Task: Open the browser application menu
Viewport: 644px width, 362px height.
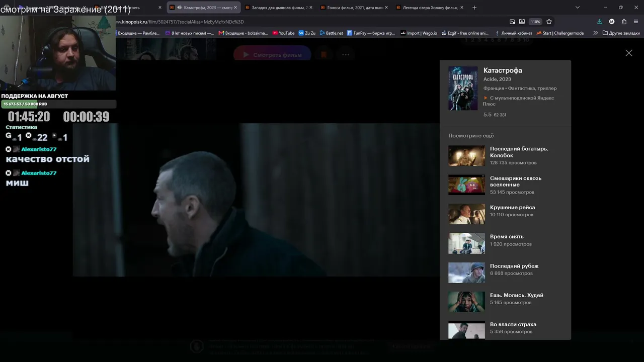Action: pyautogui.click(x=636, y=22)
